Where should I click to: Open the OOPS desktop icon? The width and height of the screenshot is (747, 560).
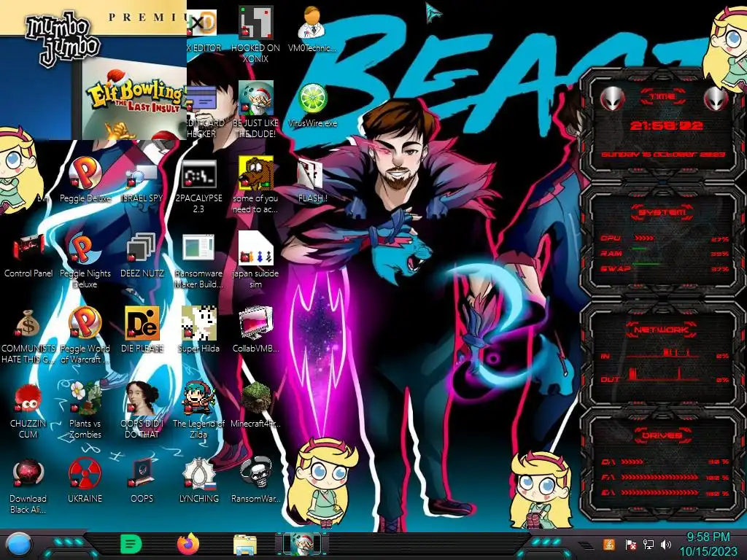[142, 481]
